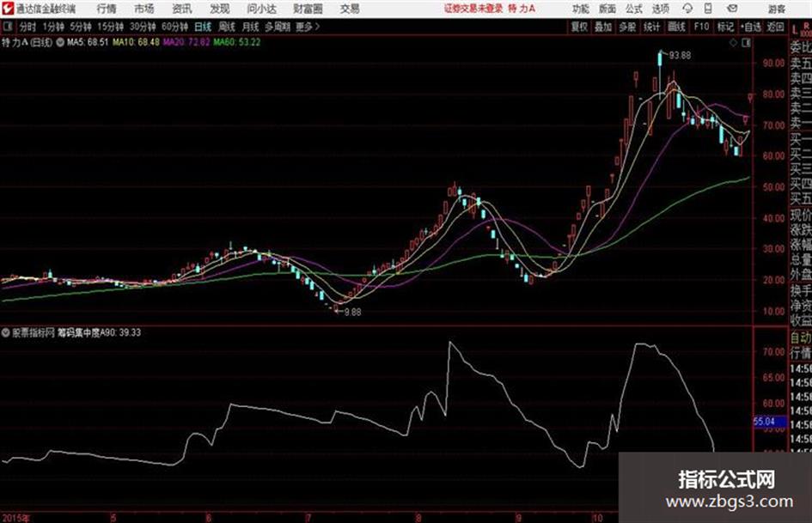Add to watchlist with +自选
Viewport: 812px width, 523px height.
(x=750, y=27)
